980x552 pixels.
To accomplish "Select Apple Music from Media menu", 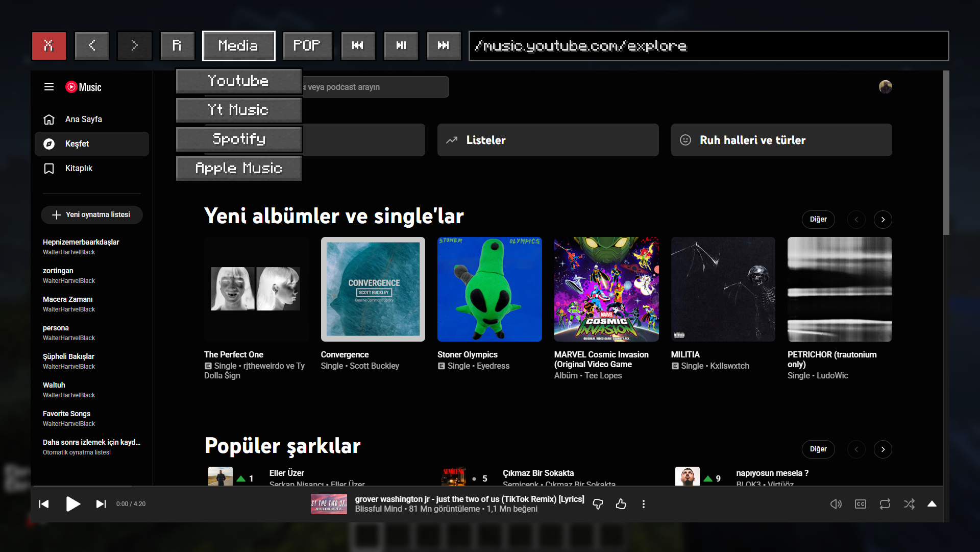I will pyautogui.click(x=238, y=168).
